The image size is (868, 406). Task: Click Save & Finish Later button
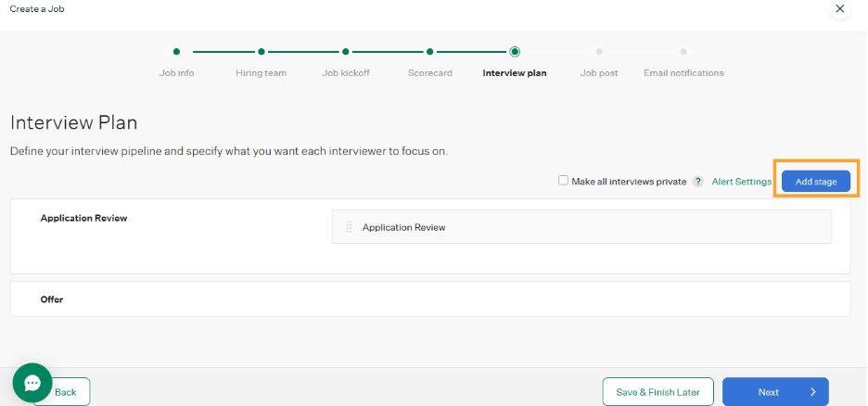pos(657,392)
